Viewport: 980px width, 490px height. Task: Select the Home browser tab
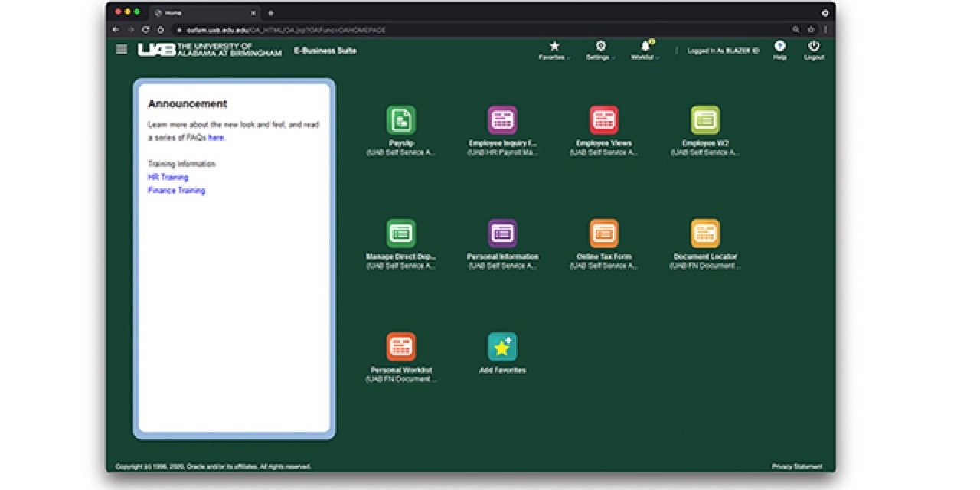click(203, 13)
